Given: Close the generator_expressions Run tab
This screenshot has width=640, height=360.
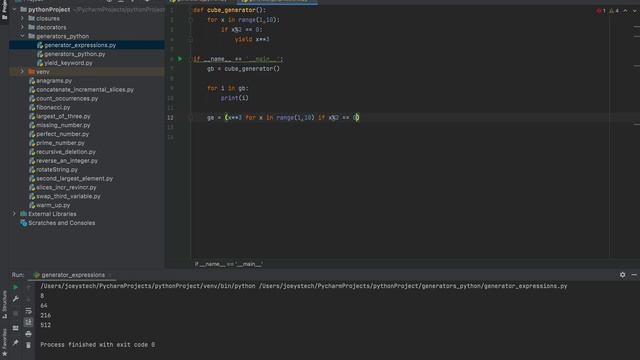Looking at the screenshot, I should pos(110,275).
